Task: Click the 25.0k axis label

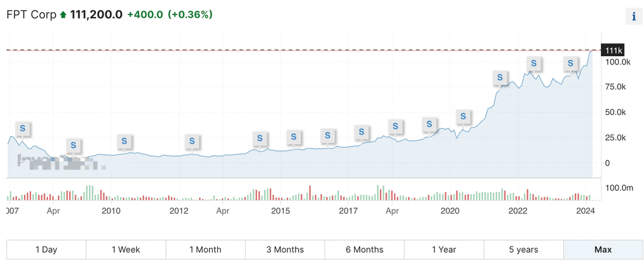Action: point(616,137)
